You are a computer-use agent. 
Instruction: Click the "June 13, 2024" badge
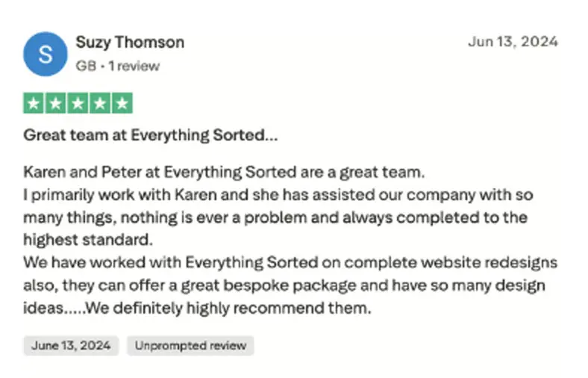coord(71,345)
